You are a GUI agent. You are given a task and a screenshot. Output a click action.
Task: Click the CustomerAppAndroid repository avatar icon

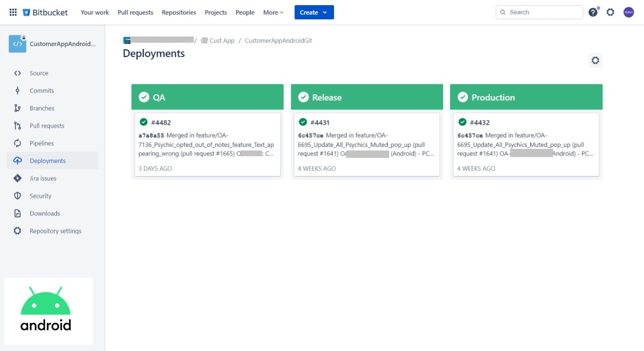point(17,44)
